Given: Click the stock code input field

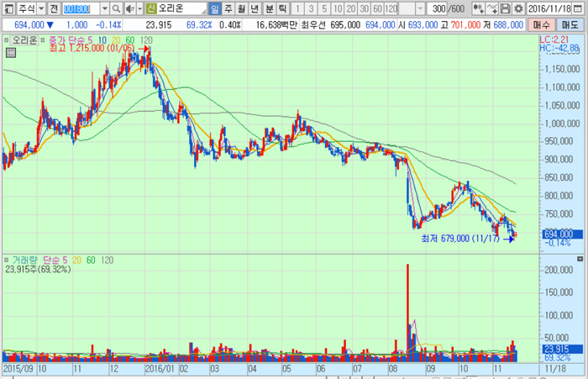Looking at the screenshot, I should [x=81, y=8].
